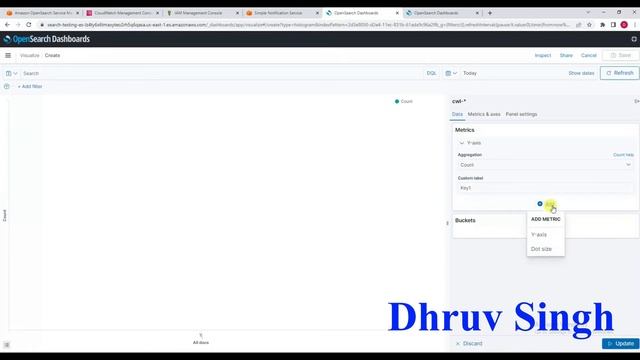640x360 pixels.
Task: Open browser extensions puzzle icon
Action: 602,25
